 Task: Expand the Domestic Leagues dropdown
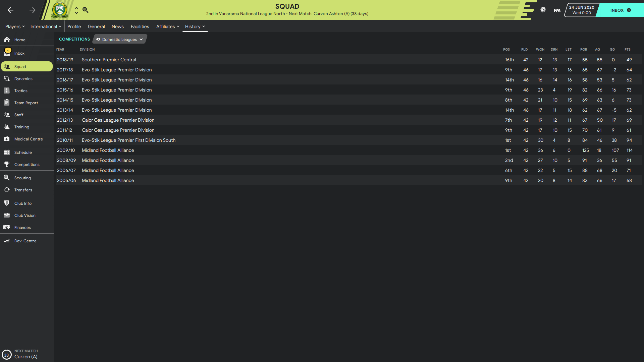[120, 39]
